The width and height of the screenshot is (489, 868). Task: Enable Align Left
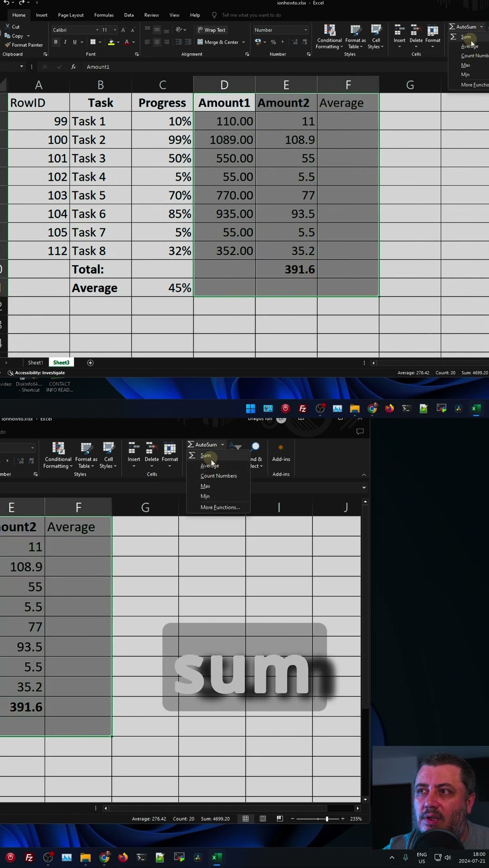click(147, 42)
